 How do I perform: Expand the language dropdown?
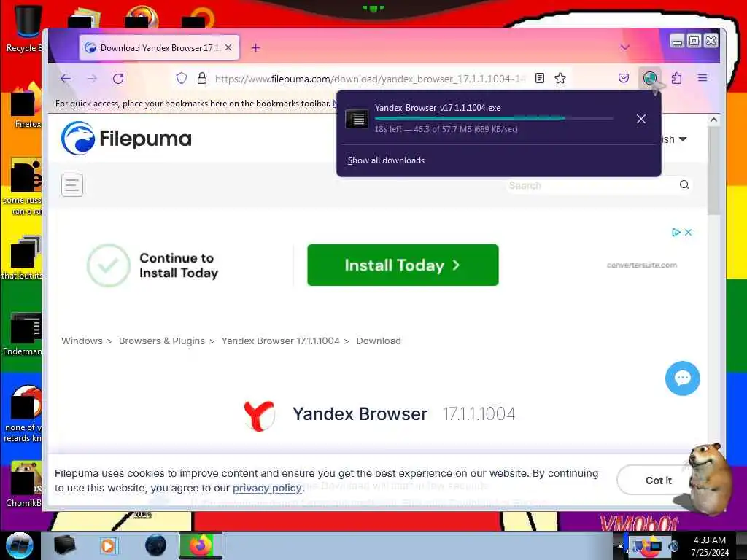(675, 139)
